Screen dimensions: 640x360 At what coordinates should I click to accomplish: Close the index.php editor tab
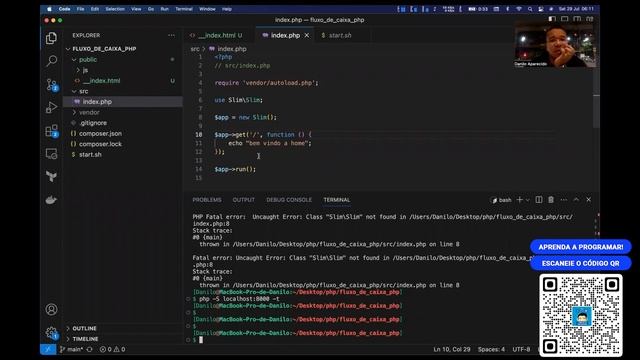click(307, 36)
